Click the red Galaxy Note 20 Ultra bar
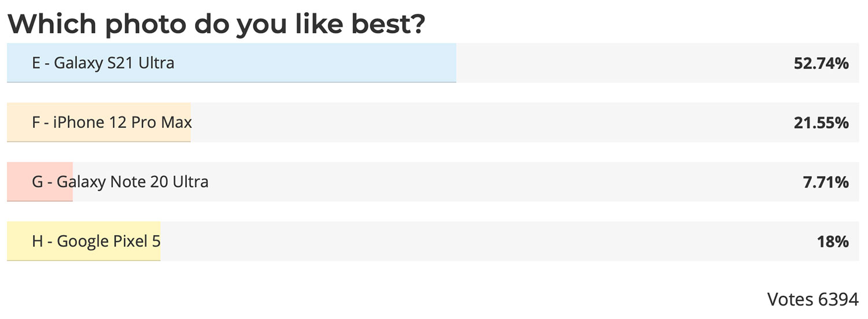 [x=40, y=182]
